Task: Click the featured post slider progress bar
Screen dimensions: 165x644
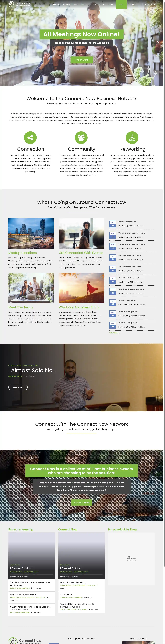Action: 33,408
